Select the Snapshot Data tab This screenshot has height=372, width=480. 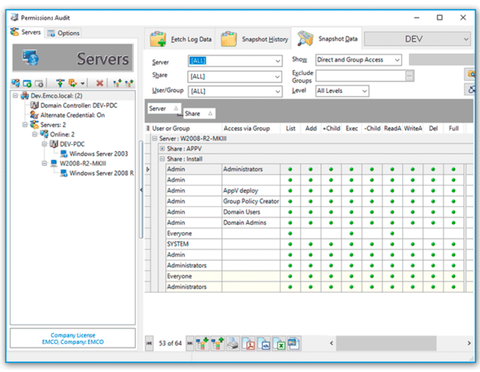327,39
